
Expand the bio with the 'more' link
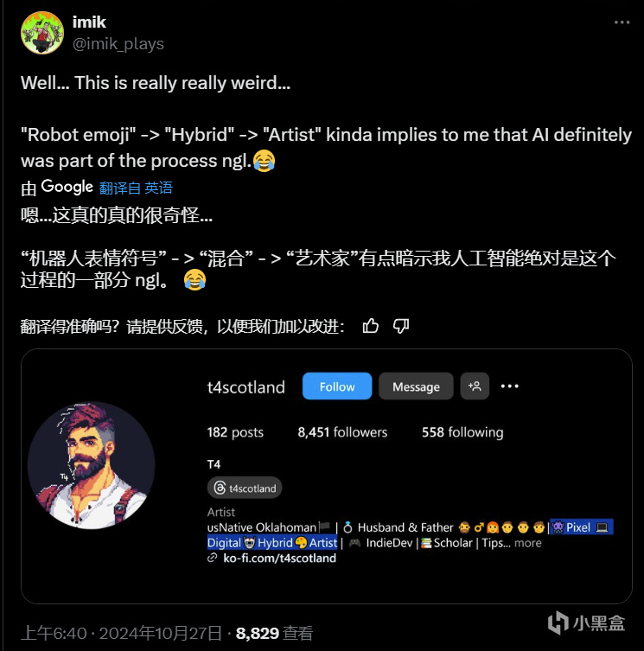click(x=528, y=543)
